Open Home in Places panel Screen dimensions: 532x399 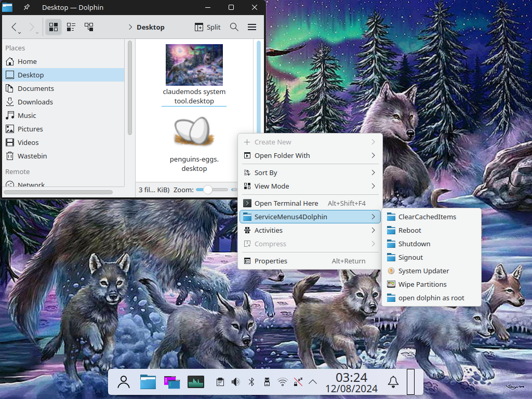63,61
